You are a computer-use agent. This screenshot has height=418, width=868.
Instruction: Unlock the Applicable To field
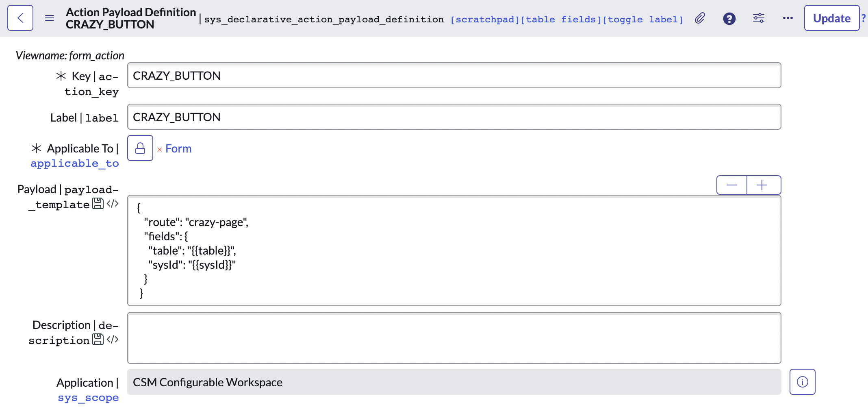(x=140, y=148)
